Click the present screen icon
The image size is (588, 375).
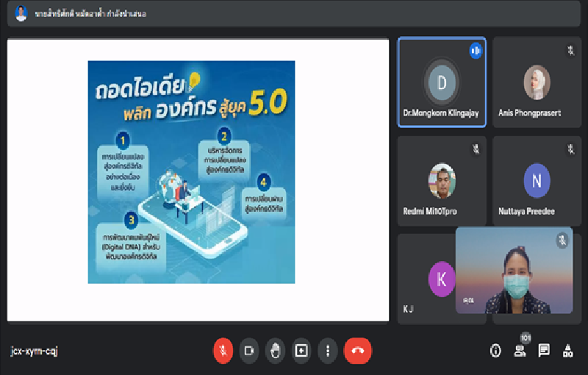pyautogui.click(x=301, y=351)
